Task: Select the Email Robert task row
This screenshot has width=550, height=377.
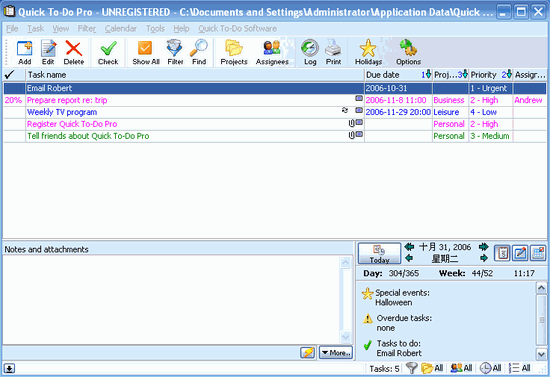Action: tap(275, 88)
